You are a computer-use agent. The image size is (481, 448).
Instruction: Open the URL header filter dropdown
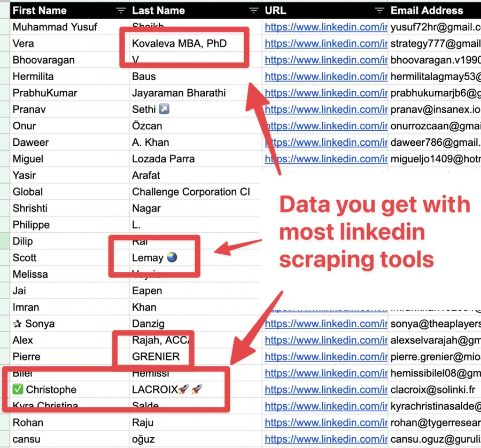pos(379,10)
